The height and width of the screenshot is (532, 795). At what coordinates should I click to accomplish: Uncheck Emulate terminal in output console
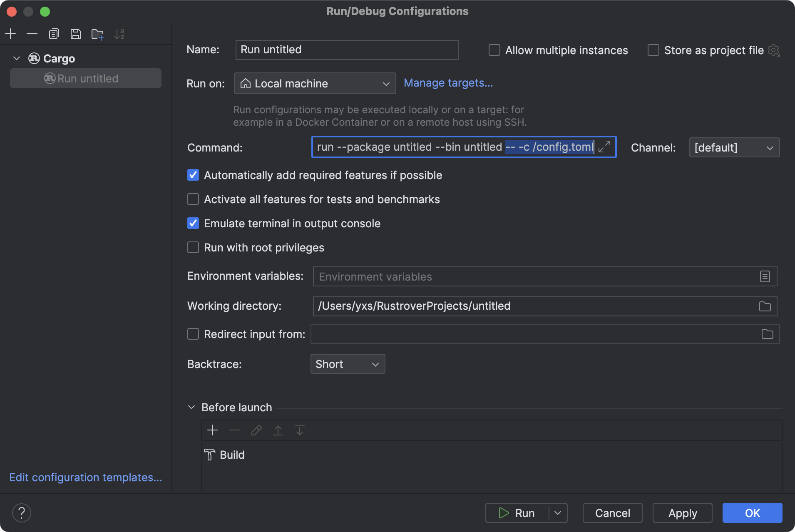(x=193, y=223)
